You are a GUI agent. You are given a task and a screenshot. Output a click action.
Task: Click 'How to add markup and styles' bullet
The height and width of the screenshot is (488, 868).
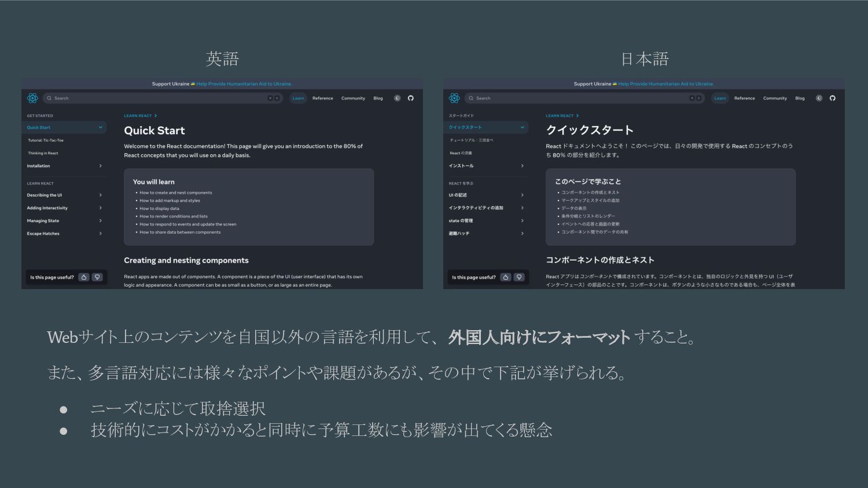pyautogui.click(x=170, y=201)
